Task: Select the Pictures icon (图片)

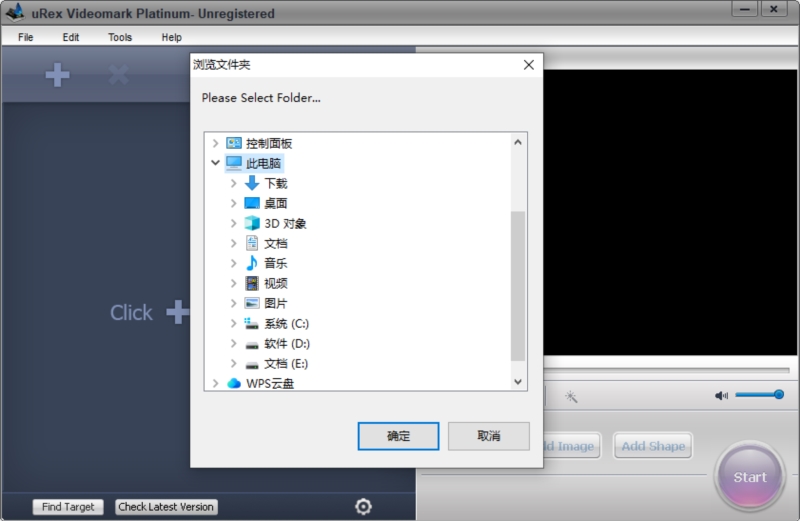Action: [x=252, y=303]
